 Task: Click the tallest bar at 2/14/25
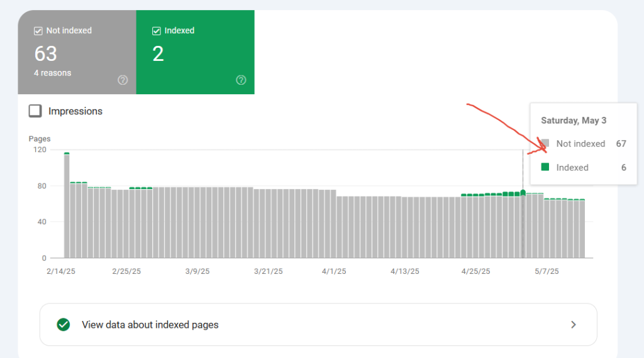(67, 207)
